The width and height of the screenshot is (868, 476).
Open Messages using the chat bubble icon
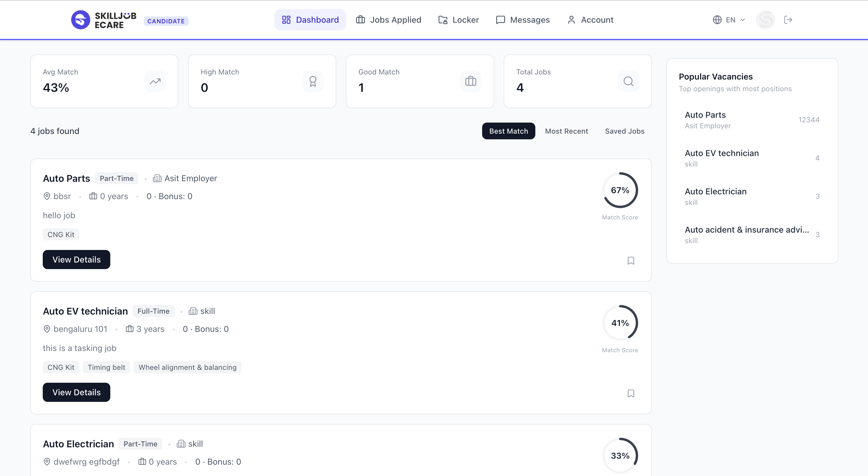[500, 19]
